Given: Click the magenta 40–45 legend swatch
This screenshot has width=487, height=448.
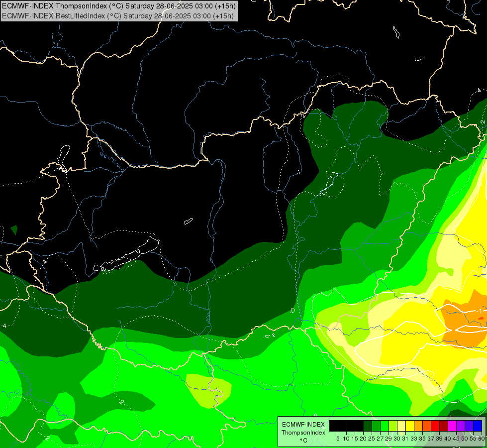Looking at the screenshot, I should (452, 426).
